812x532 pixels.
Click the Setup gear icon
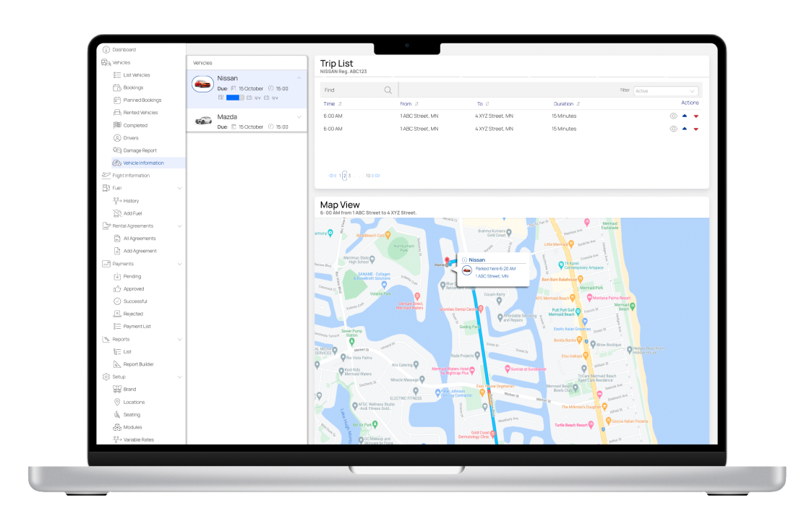[x=106, y=377]
